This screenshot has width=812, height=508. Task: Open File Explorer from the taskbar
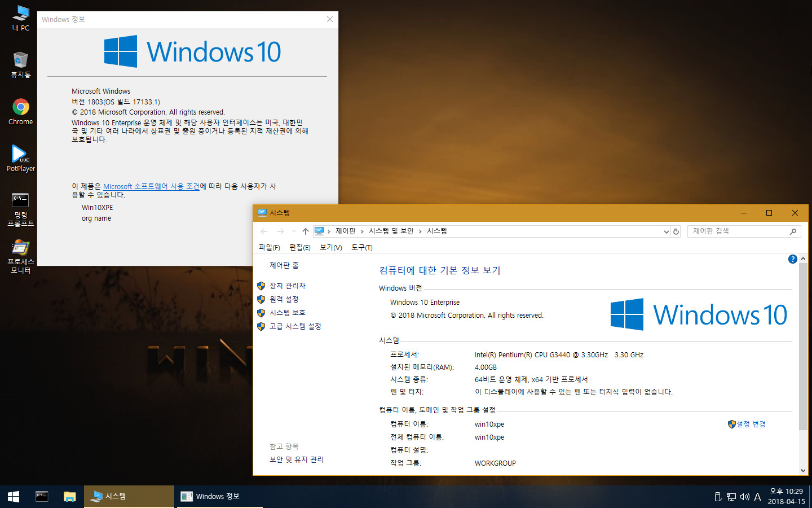pos(69,497)
